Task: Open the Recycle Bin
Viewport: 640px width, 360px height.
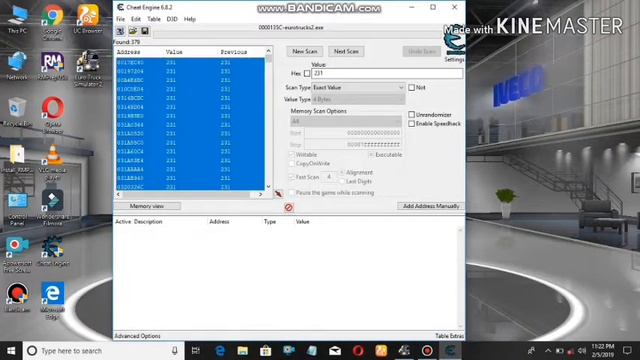Action: pos(17,112)
